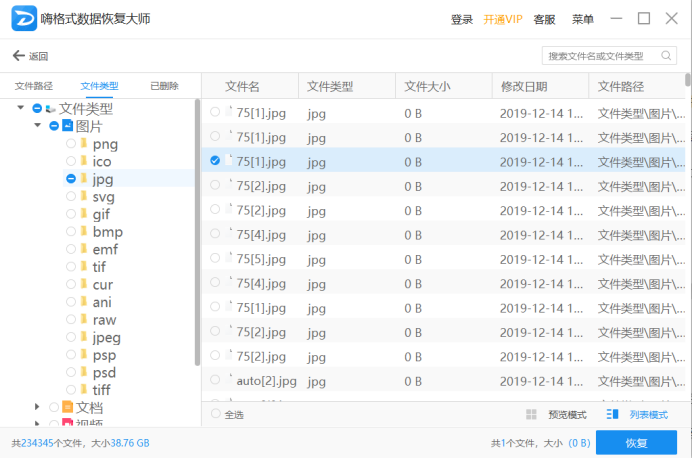Toggle the 全选 select-all checkbox
Viewport: 692px width, 458px height.
pos(215,413)
